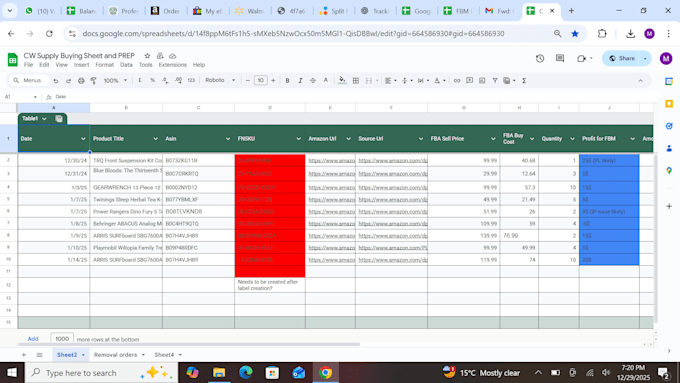Open the Extensions menu
The height and width of the screenshot is (383, 680).
(173, 65)
